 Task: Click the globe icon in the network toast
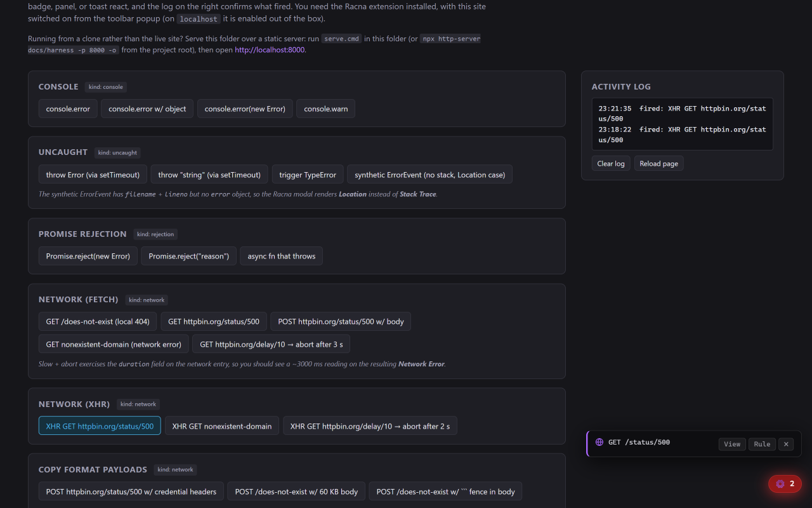tap(599, 442)
